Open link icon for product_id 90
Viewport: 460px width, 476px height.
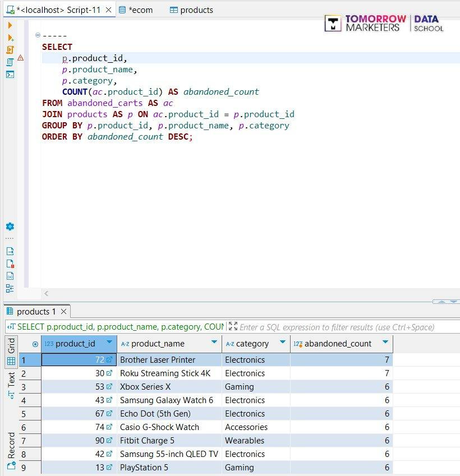click(x=109, y=440)
